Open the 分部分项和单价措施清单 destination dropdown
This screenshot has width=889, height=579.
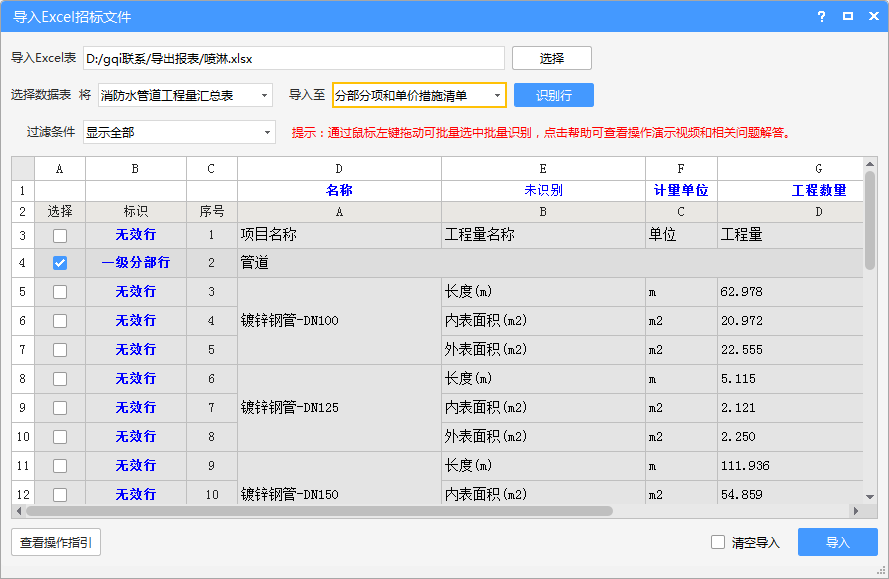pyautogui.click(x=419, y=95)
